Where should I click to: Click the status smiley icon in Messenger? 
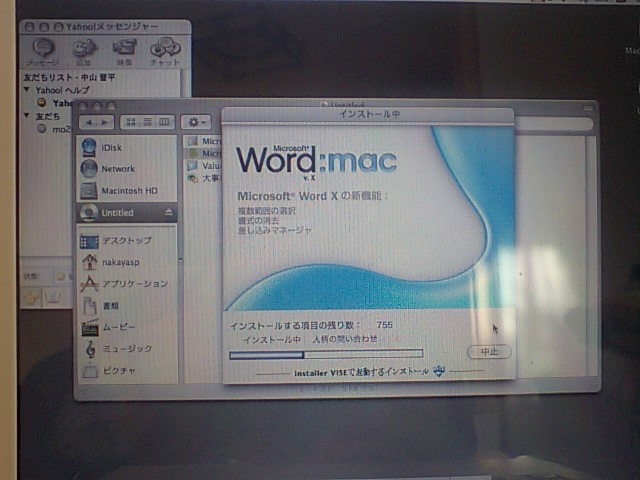[60, 276]
